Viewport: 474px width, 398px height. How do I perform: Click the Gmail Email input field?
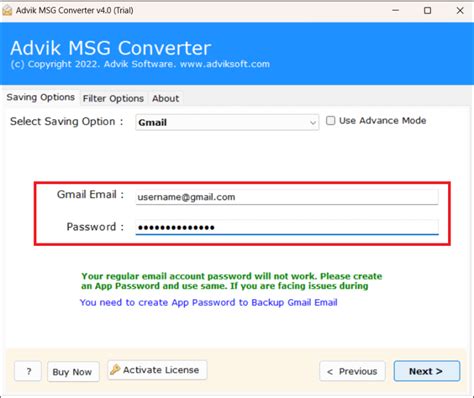point(287,197)
